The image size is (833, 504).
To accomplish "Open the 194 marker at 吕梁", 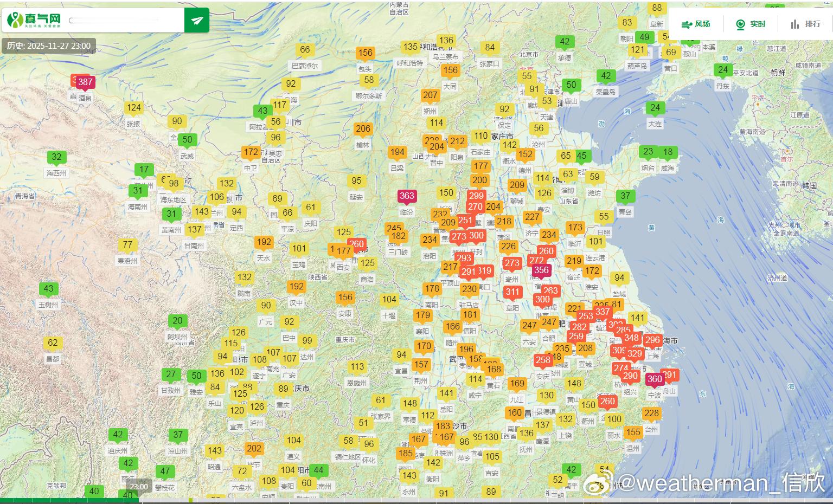I will (398, 152).
